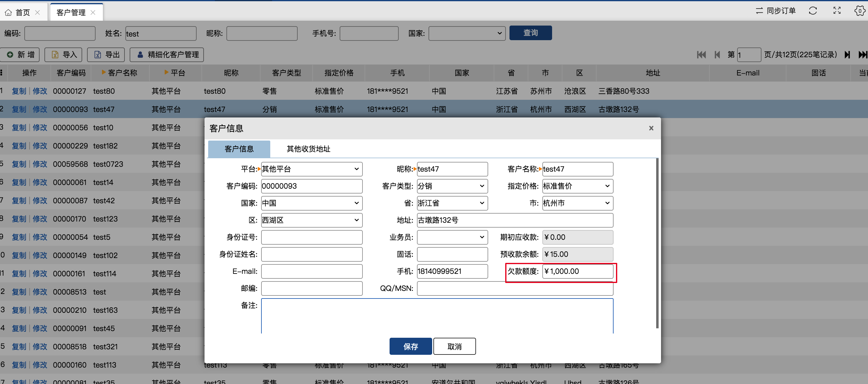
Task: Open the 国家 dropdown showing 中国 in dialog
Action: click(312, 203)
